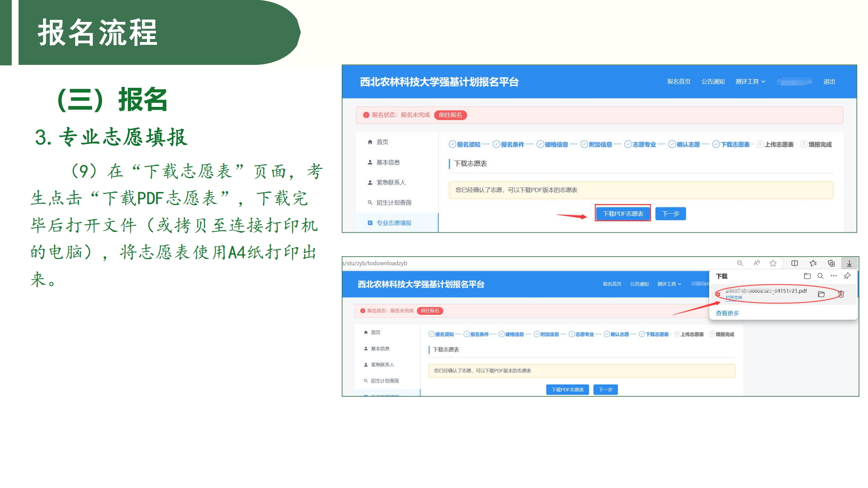Click search icon in the 下载 panel

click(x=821, y=276)
